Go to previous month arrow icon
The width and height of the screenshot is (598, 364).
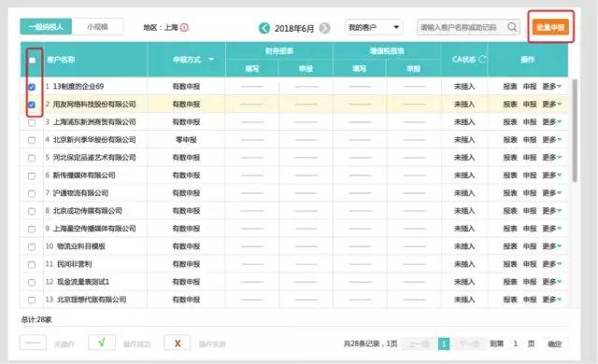pos(263,28)
